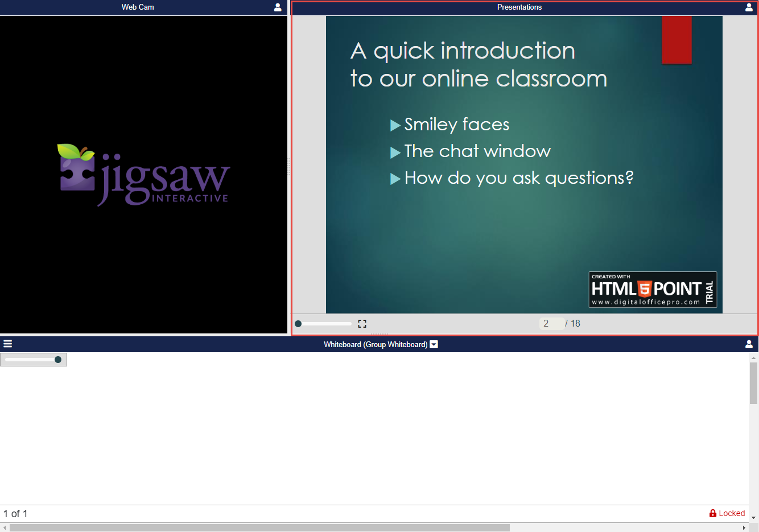
Task: Enter fullscreen mode for the presentation
Action: coord(362,324)
